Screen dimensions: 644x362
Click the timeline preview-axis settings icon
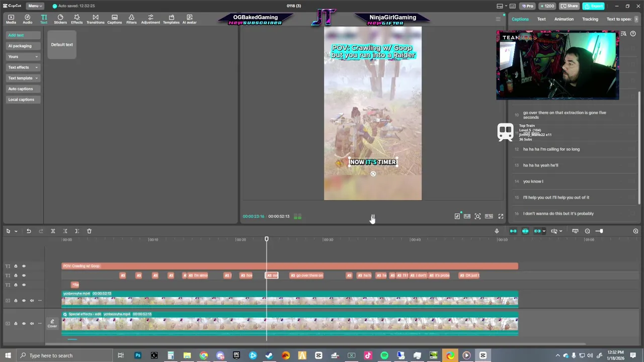[x=575, y=231]
